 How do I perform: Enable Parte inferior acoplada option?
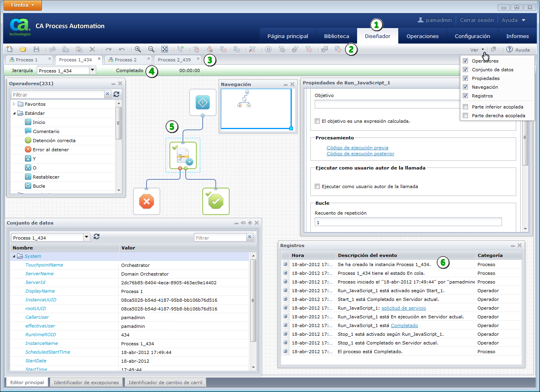pos(466,107)
